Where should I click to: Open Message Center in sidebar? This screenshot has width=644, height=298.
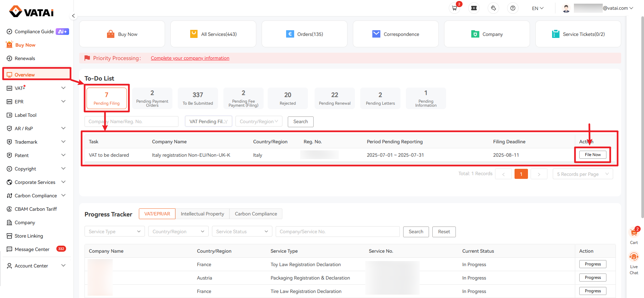32,249
